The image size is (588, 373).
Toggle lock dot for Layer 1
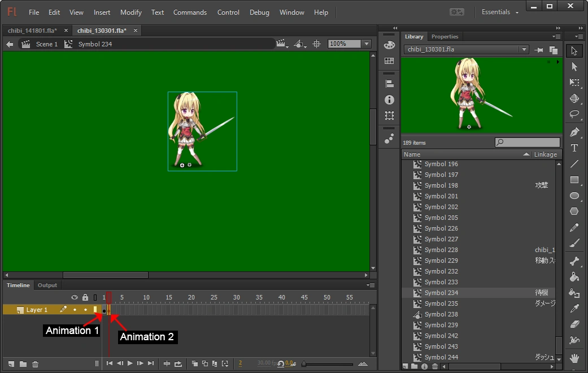(x=85, y=310)
